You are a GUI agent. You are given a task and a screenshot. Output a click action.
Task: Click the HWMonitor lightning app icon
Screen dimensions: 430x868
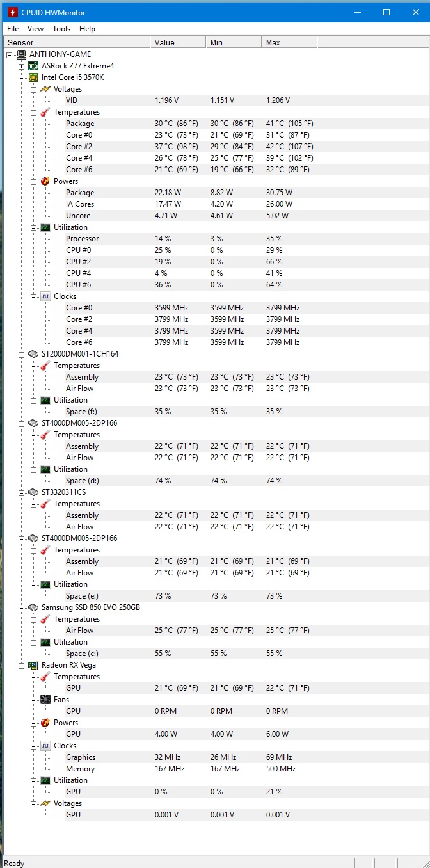click(12, 12)
